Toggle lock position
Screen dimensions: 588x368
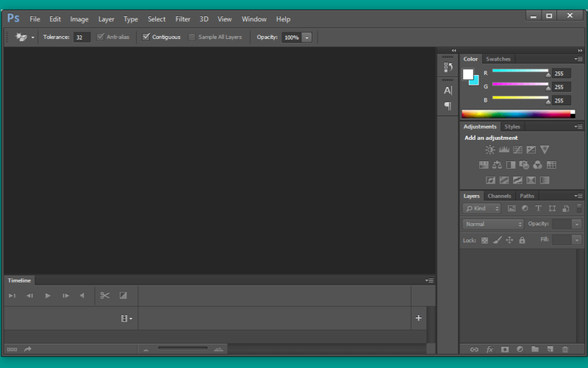click(x=509, y=240)
